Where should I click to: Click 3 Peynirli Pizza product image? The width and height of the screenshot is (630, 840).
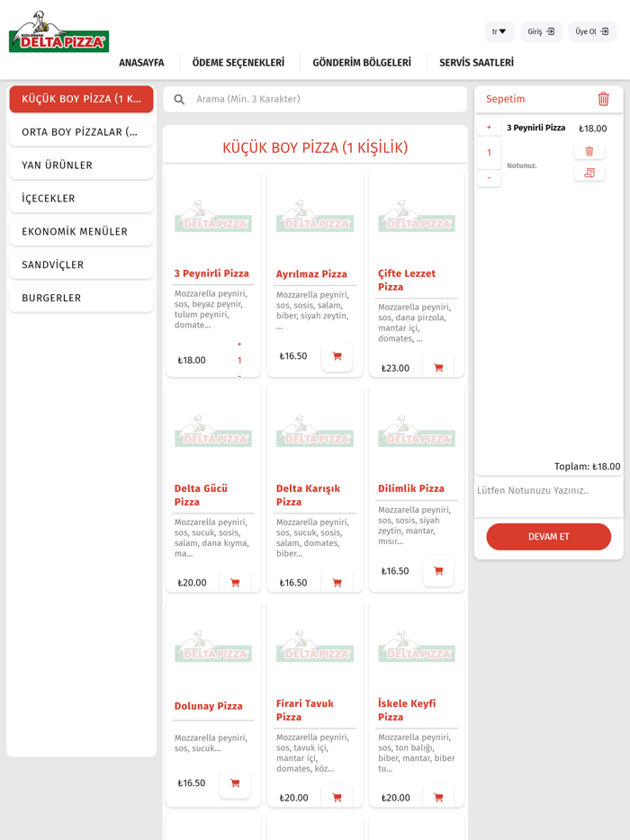(213, 217)
